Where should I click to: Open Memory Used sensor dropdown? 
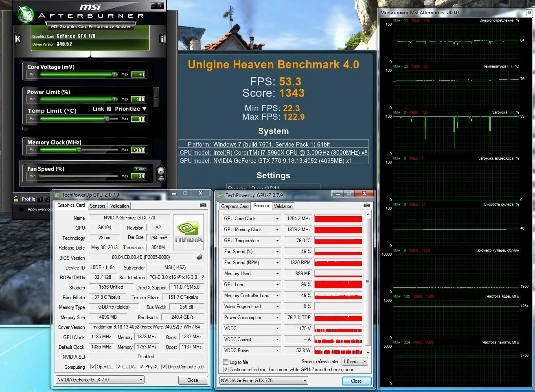(x=277, y=274)
